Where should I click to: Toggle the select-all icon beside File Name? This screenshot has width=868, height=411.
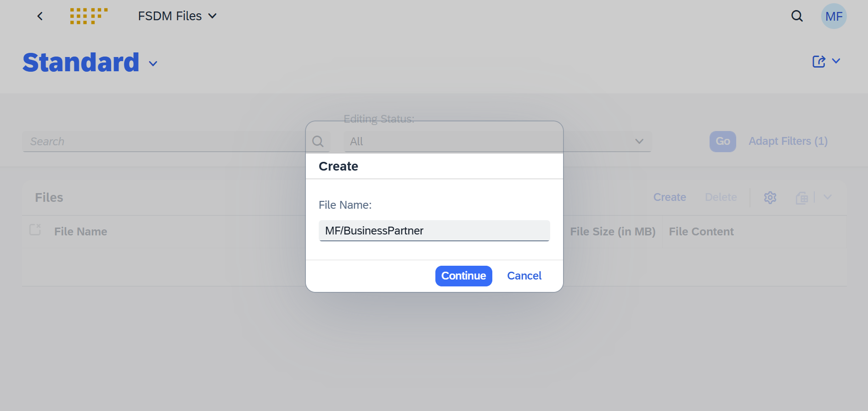(35, 229)
